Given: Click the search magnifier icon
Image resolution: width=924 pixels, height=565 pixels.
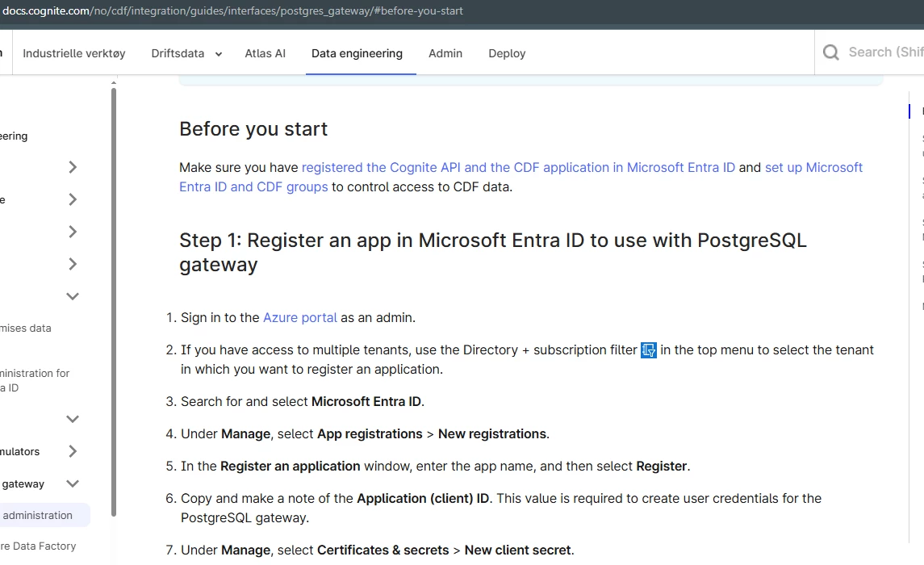Looking at the screenshot, I should 830,52.
